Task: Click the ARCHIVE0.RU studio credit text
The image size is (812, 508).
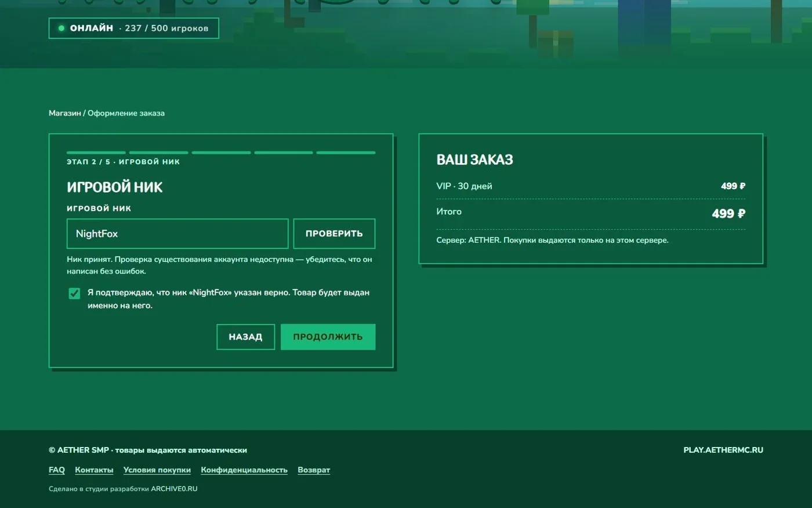Action: pyautogui.click(x=174, y=489)
